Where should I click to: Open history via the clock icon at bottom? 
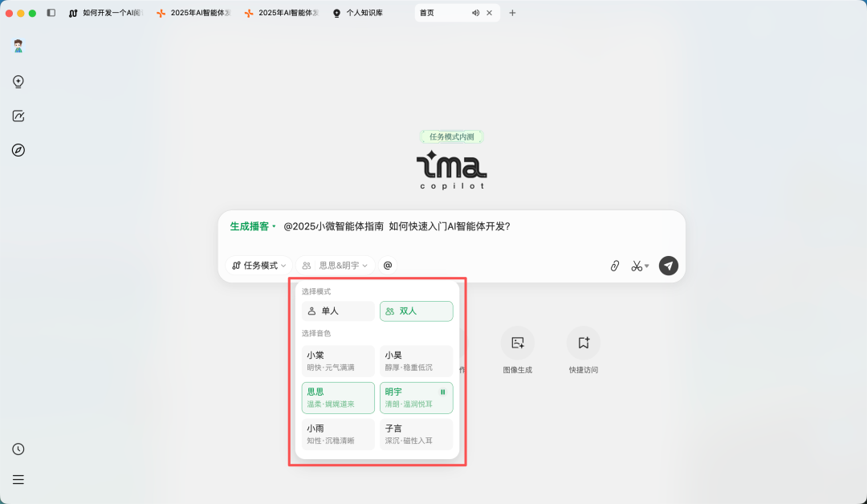click(18, 449)
